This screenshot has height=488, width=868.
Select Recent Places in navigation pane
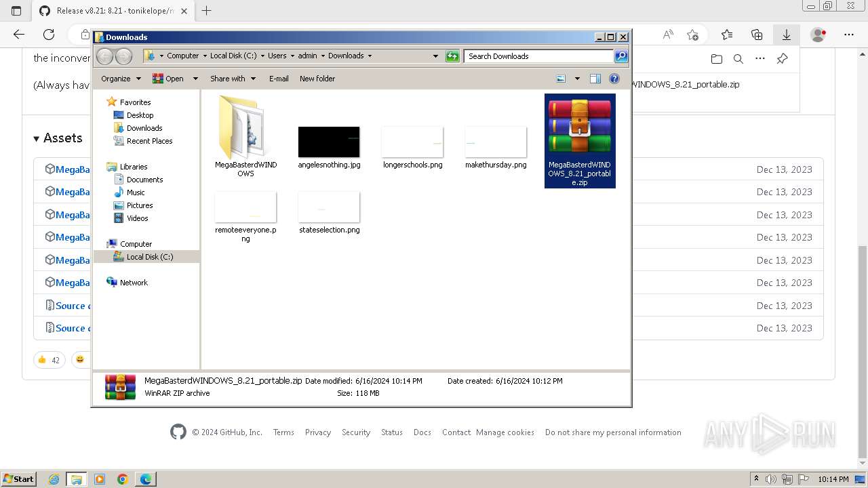149,141
